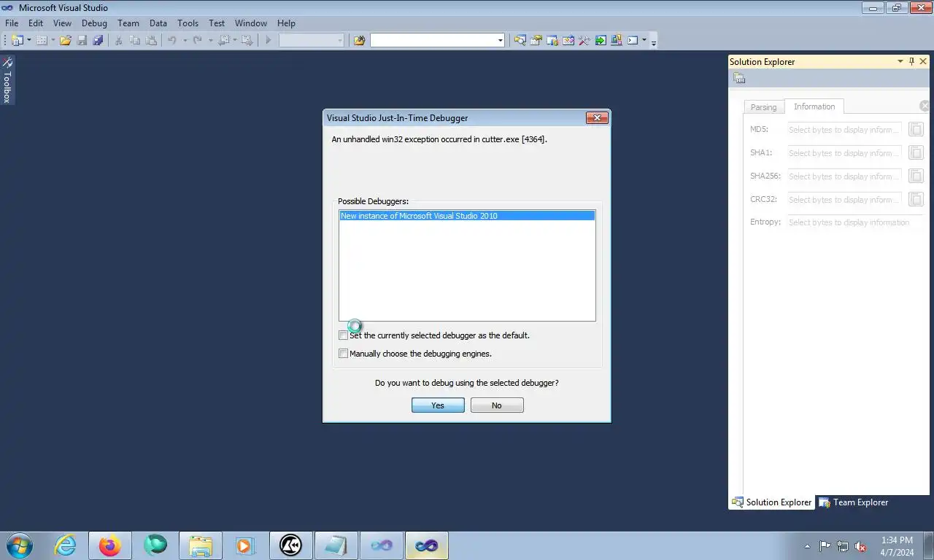This screenshot has height=560, width=934.
Task: Open Solution Explorer from the toolbar icon
Action: pyautogui.click(x=520, y=41)
